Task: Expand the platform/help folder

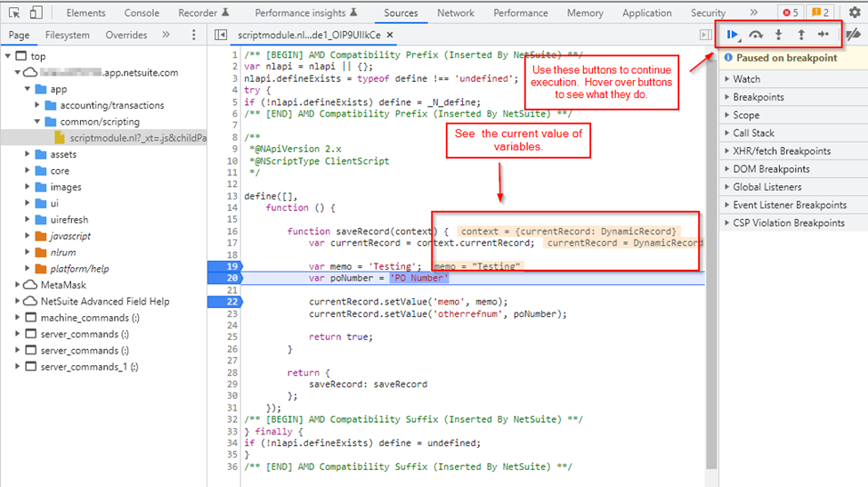Action: (27, 268)
